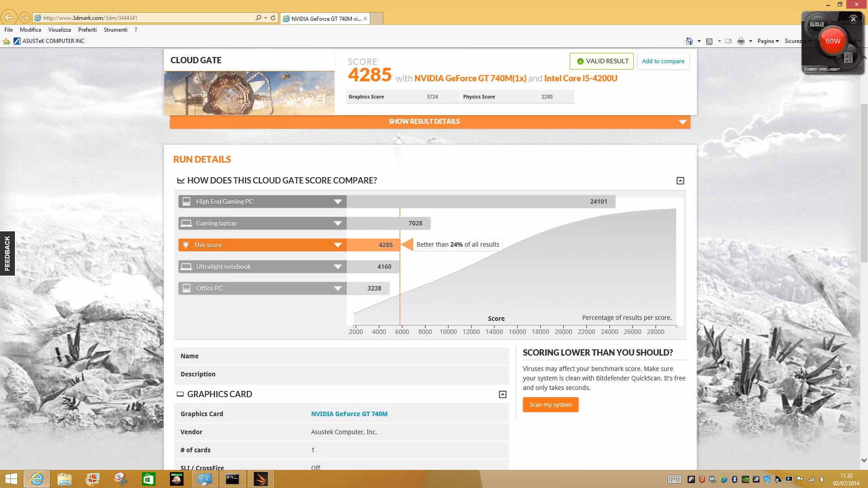Screen dimensions: 868x488
Task: Open the checklist icon in the energy widget
Action: pos(848,58)
